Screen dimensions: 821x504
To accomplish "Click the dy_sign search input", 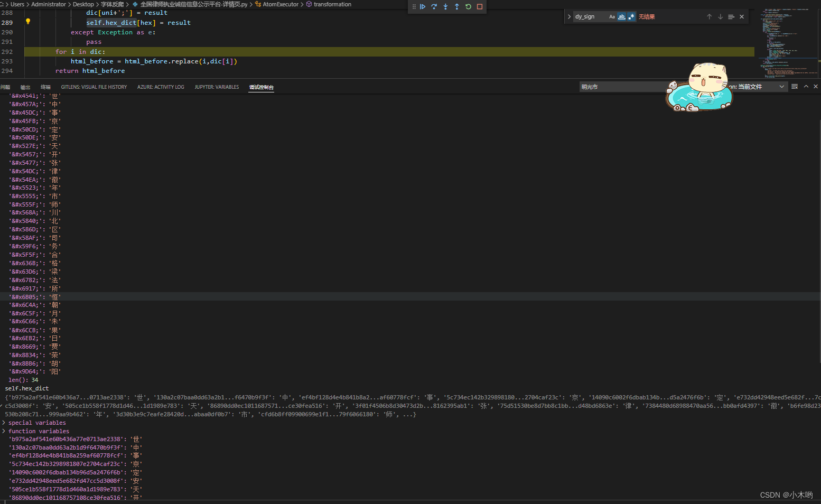I will pyautogui.click(x=590, y=17).
